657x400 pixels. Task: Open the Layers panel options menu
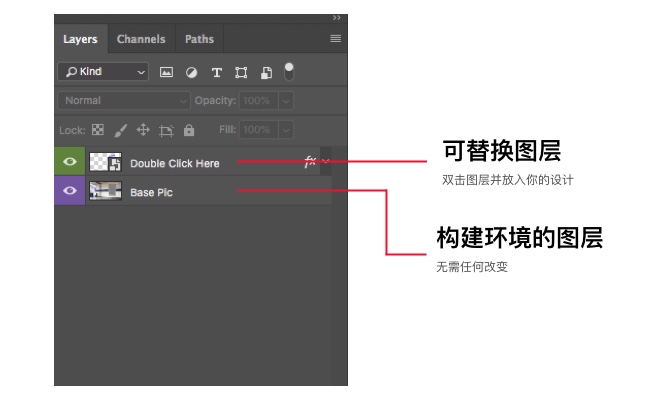tap(336, 39)
